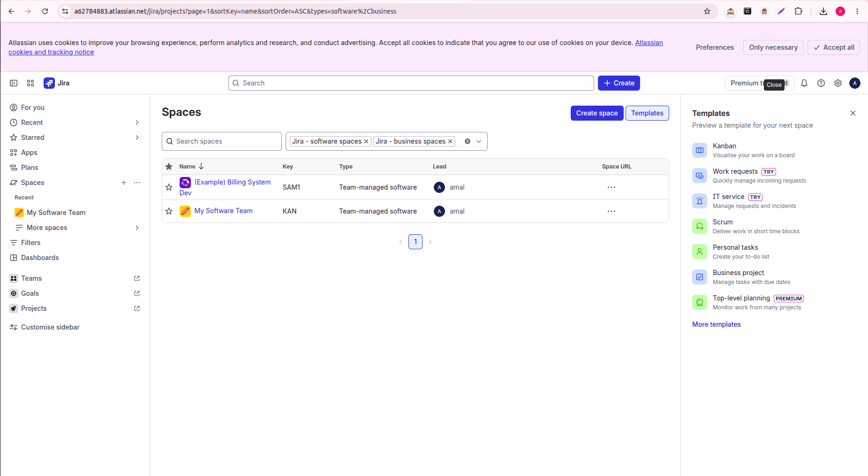868x476 pixels.
Task: Reload the browser page
Action: point(45,11)
